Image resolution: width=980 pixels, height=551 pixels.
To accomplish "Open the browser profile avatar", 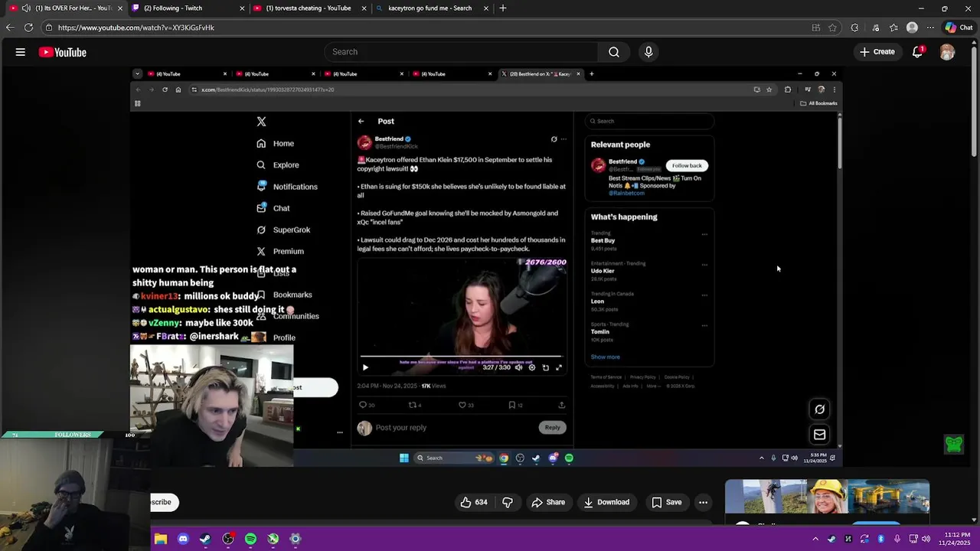I will click(912, 28).
